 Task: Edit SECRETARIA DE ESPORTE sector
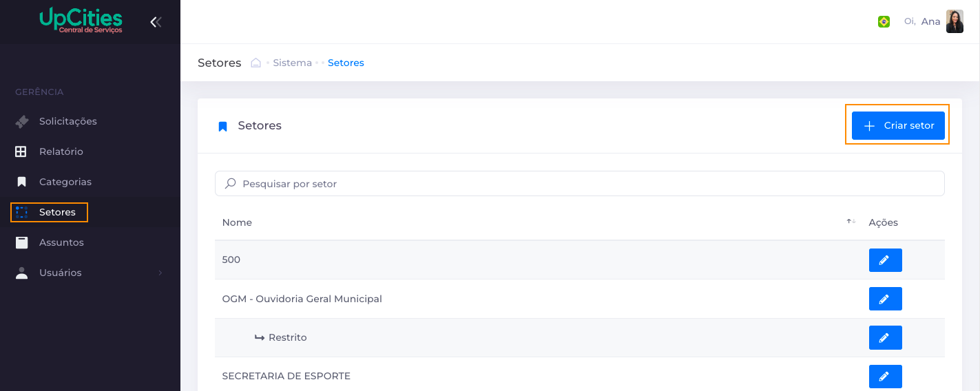coord(885,376)
